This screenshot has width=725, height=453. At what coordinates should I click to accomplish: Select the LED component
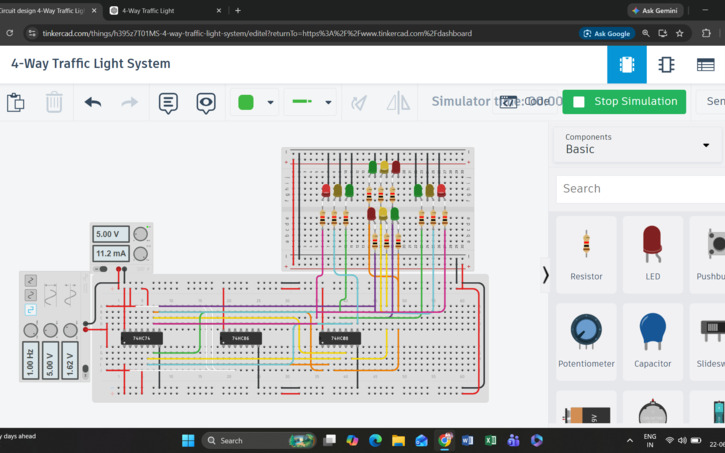coord(652,255)
